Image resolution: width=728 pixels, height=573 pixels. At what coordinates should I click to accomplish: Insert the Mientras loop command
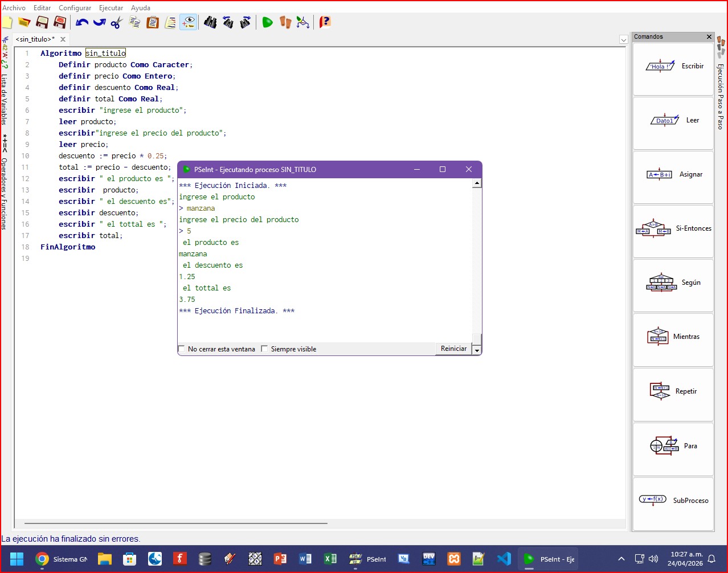pyautogui.click(x=673, y=337)
